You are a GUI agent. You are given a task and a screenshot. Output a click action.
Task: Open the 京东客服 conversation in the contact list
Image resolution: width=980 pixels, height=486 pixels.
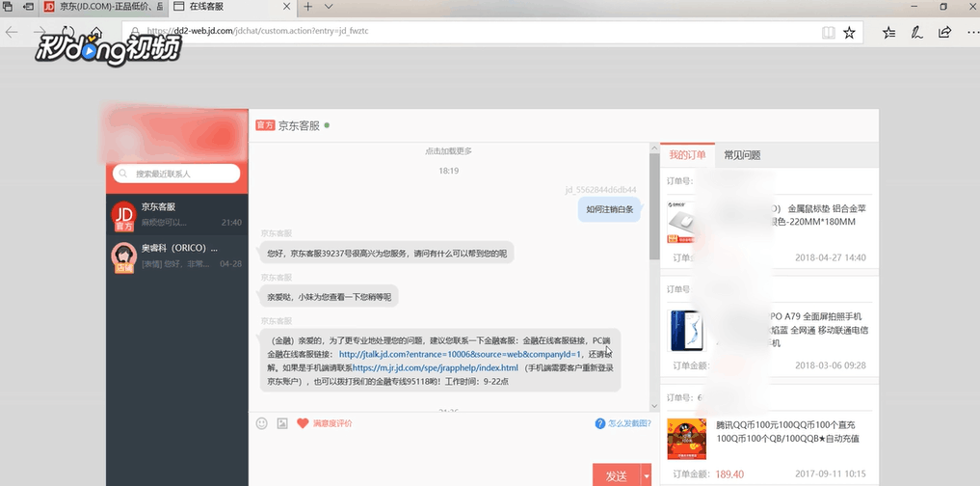177,214
